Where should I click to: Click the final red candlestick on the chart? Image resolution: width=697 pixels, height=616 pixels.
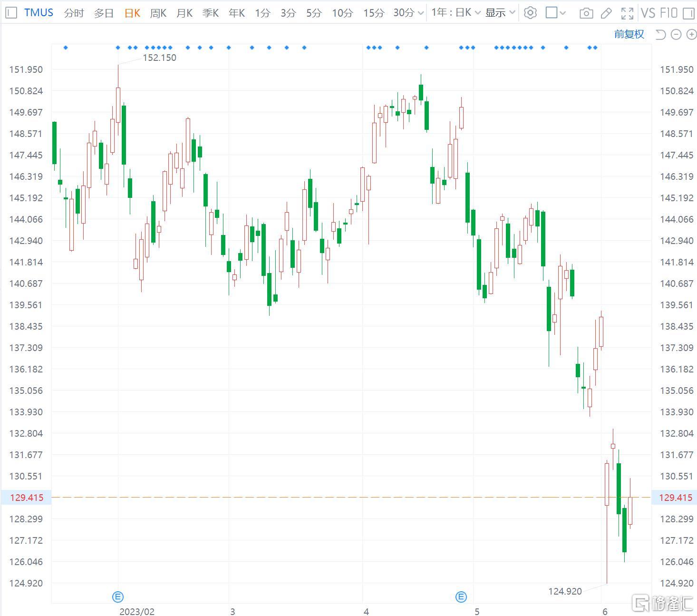(630, 510)
